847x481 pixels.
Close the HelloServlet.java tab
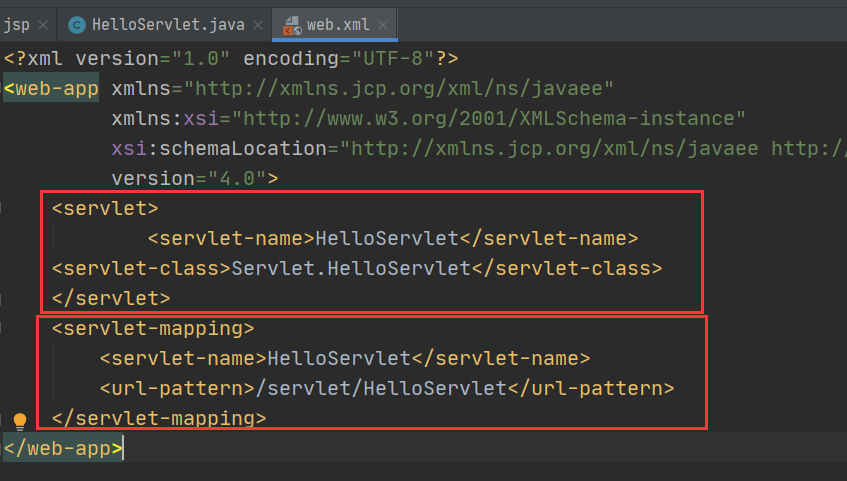[258, 25]
